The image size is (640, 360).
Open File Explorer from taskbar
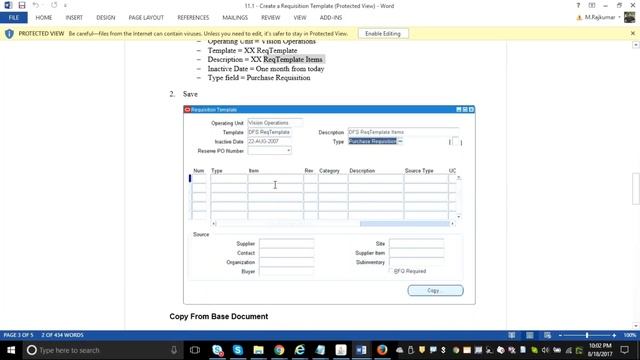click(x=258, y=350)
